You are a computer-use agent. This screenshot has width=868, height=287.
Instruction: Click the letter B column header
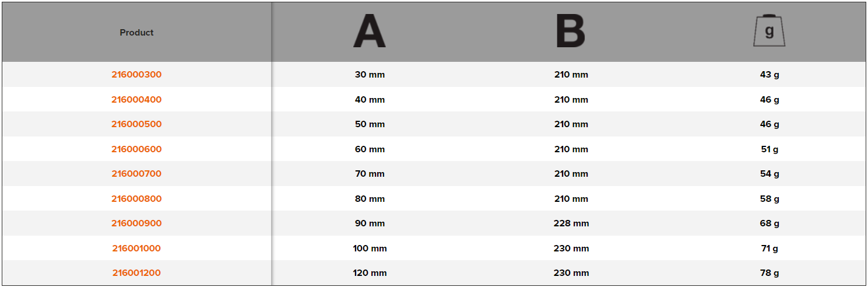[571, 32]
